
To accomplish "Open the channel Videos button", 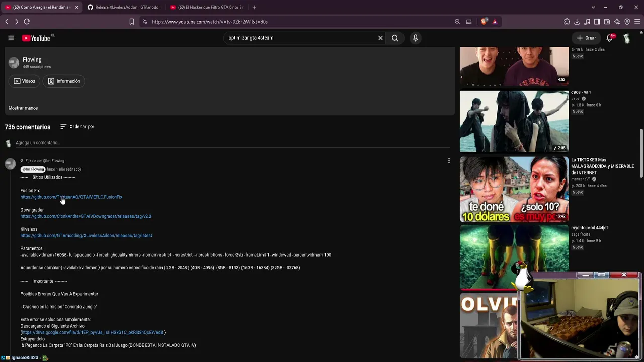I will (x=24, y=81).
